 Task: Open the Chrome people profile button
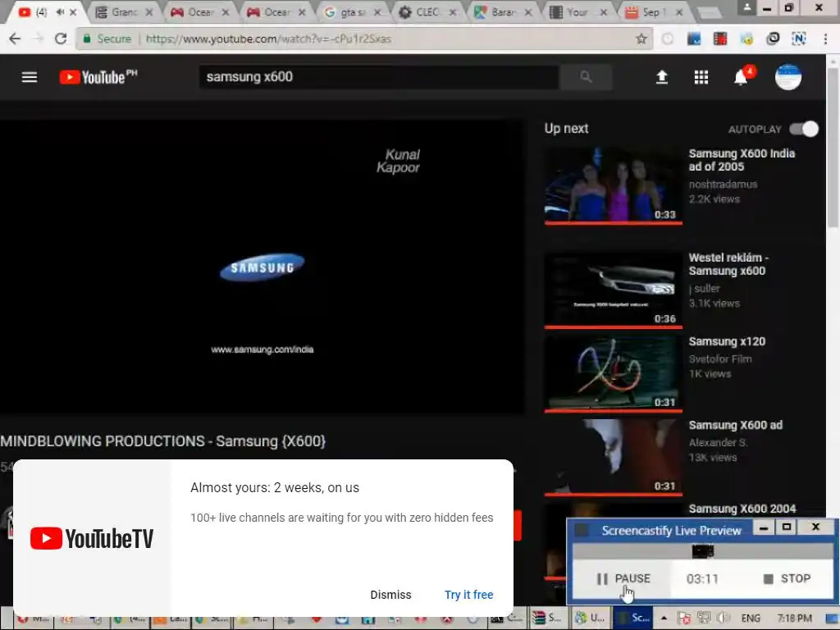746,7
